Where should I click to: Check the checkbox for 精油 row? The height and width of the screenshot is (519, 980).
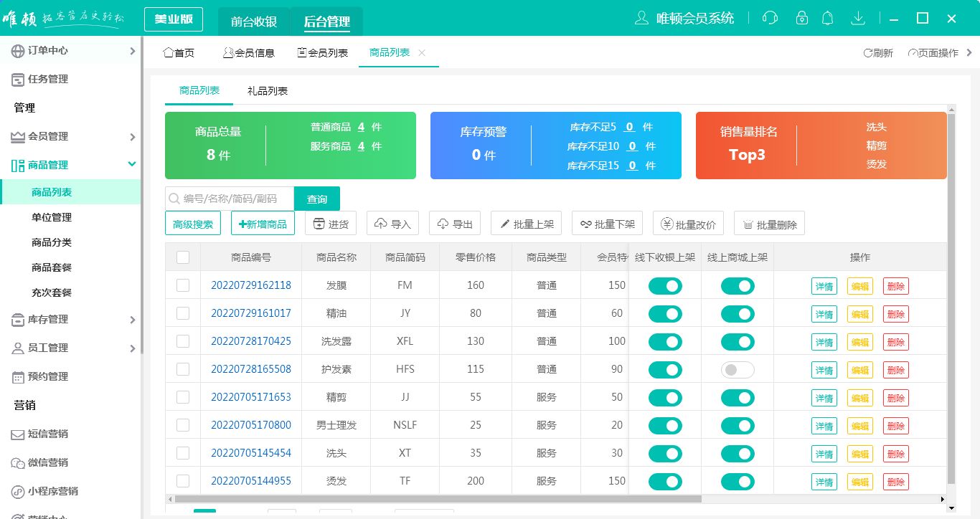click(x=183, y=313)
